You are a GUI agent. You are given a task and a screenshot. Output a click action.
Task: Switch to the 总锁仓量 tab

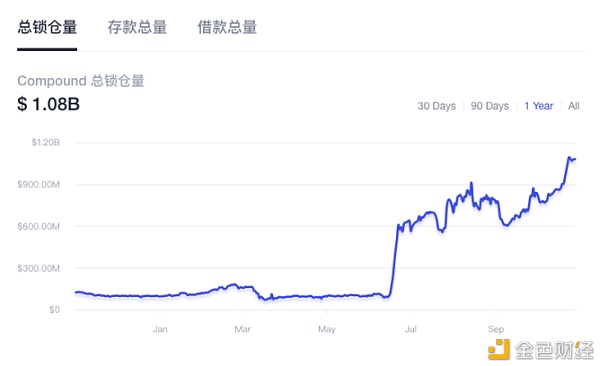47,28
